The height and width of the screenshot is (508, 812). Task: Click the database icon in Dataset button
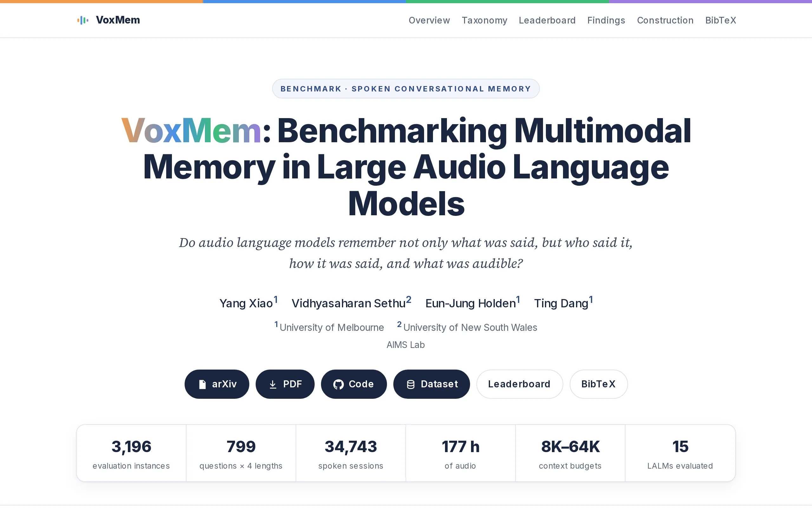tap(411, 384)
